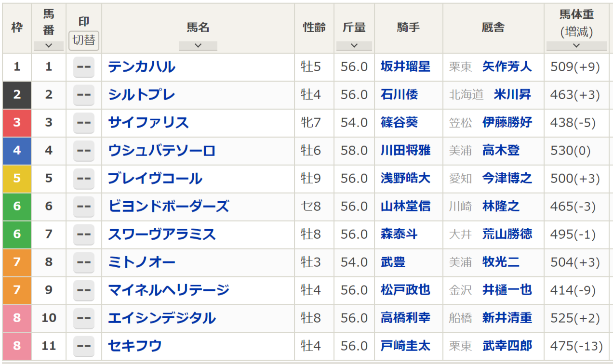The width and height of the screenshot is (613, 364).
Task: Click jockey link 戸崎圭太
Action: pos(406,346)
